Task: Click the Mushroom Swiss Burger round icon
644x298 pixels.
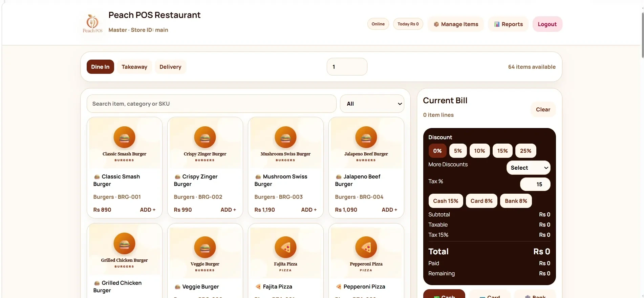Action: (x=285, y=137)
